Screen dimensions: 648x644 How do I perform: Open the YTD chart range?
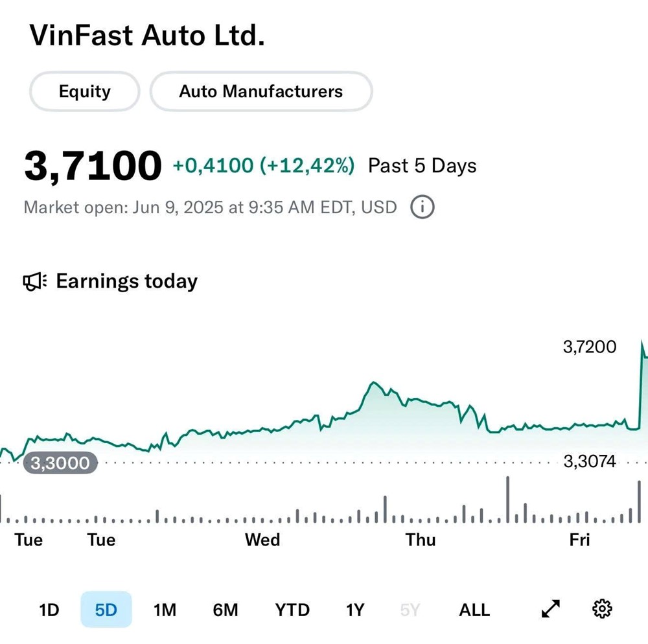coord(292,610)
